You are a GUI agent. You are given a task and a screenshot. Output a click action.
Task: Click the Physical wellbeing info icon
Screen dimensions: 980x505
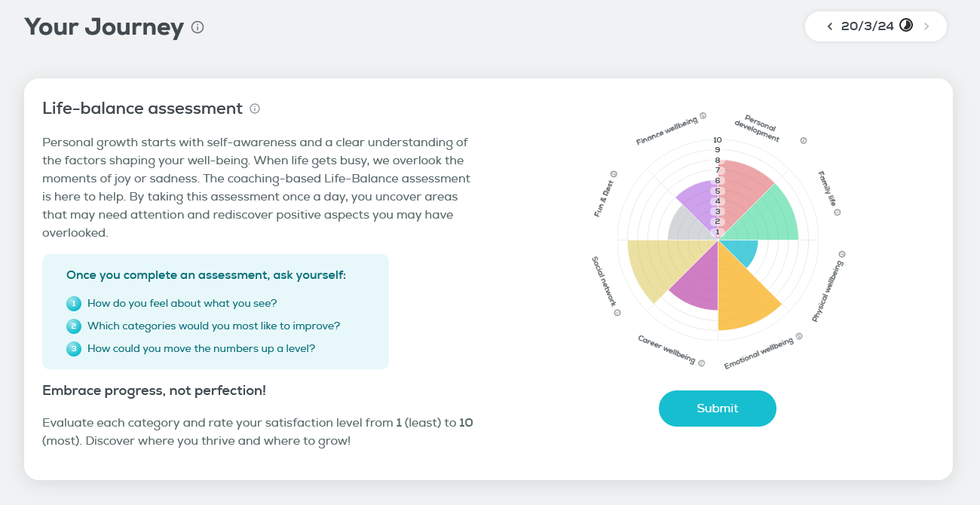(x=842, y=255)
